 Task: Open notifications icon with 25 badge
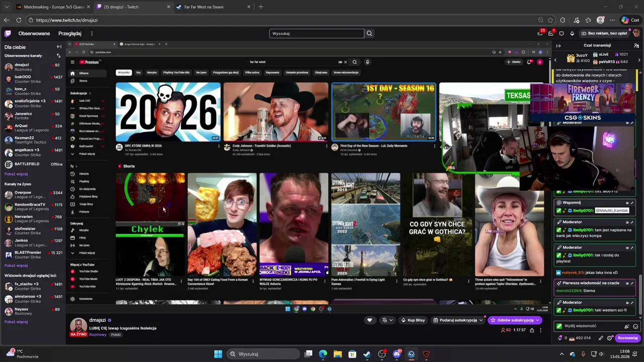[540, 33]
